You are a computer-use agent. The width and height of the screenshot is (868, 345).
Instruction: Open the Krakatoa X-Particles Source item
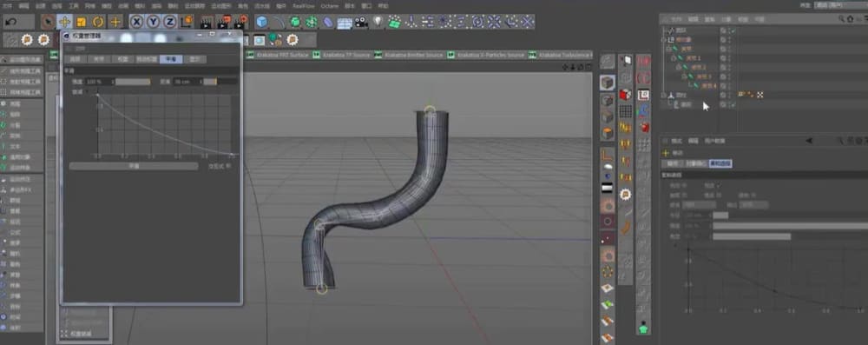[x=486, y=55]
